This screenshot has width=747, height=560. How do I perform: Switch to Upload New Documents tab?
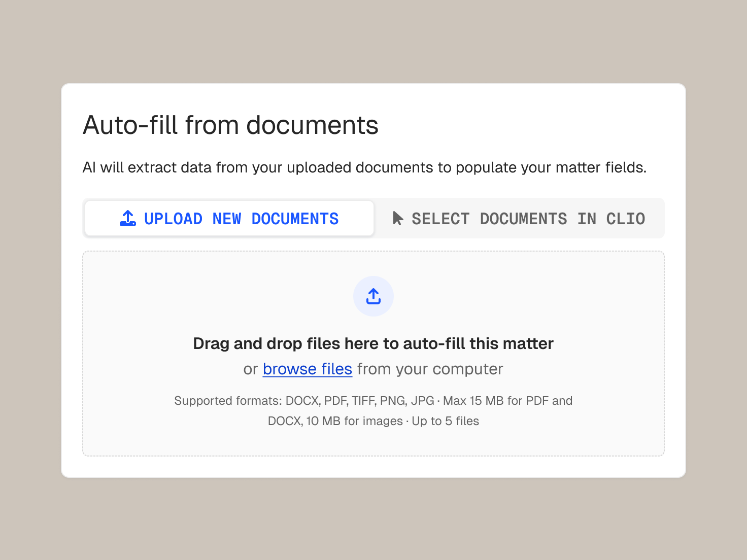pyautogui.click(x=229, y=219)
